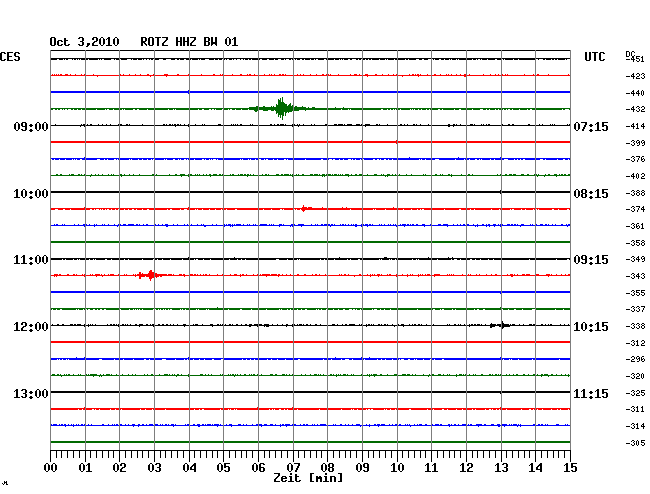The width and height of the screenshot is (650, 494).
Task: Click the DC offset value -337
Action: [635, 309]
